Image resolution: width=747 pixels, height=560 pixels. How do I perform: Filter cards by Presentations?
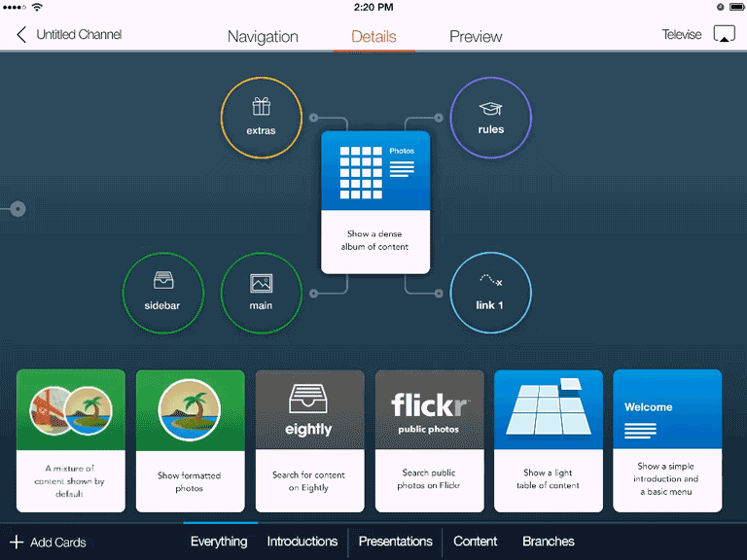pos(396,542)
